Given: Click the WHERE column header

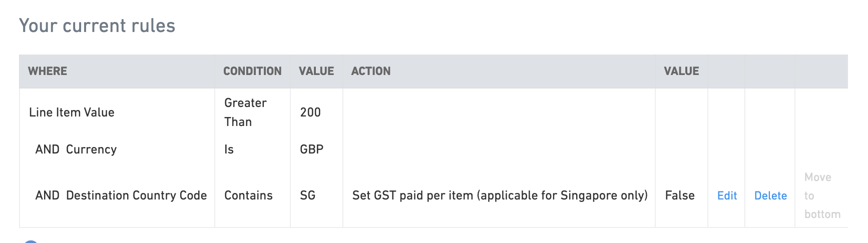Looking at the screenshot, I should click(x=48, y=71).
